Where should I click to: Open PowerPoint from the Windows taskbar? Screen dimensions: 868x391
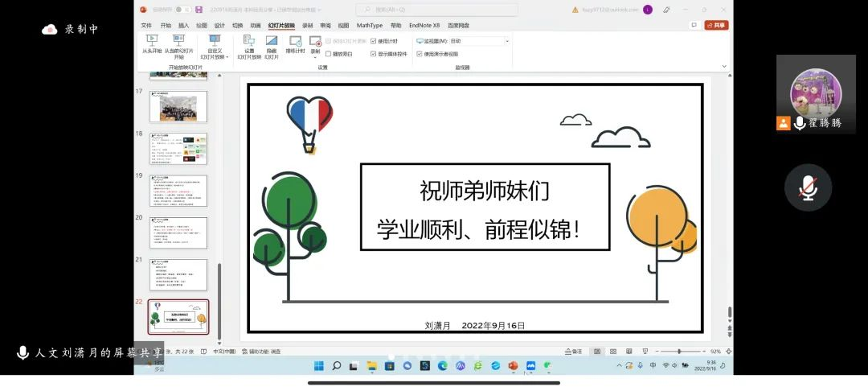point(513,366)
